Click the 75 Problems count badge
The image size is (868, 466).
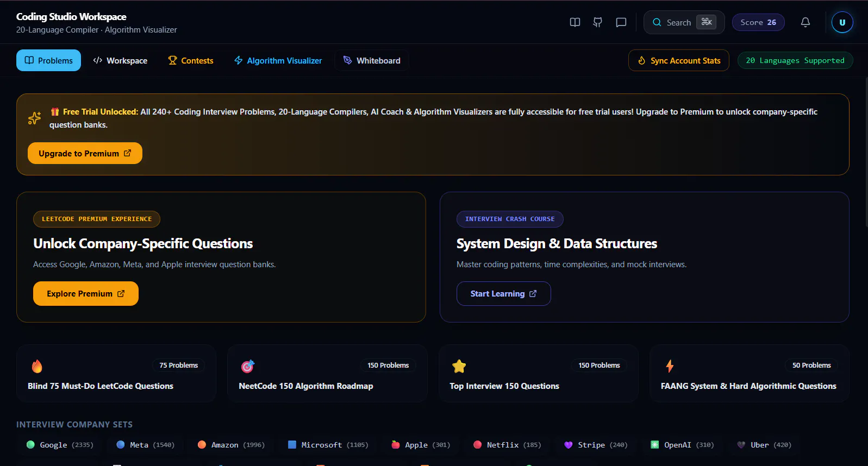click(179, 366)
